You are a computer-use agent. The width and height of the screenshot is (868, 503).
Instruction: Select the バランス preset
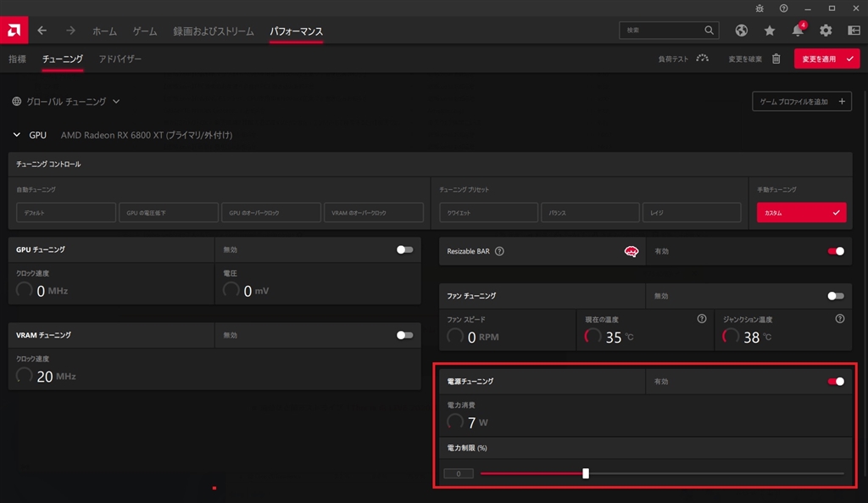[590, 213]
